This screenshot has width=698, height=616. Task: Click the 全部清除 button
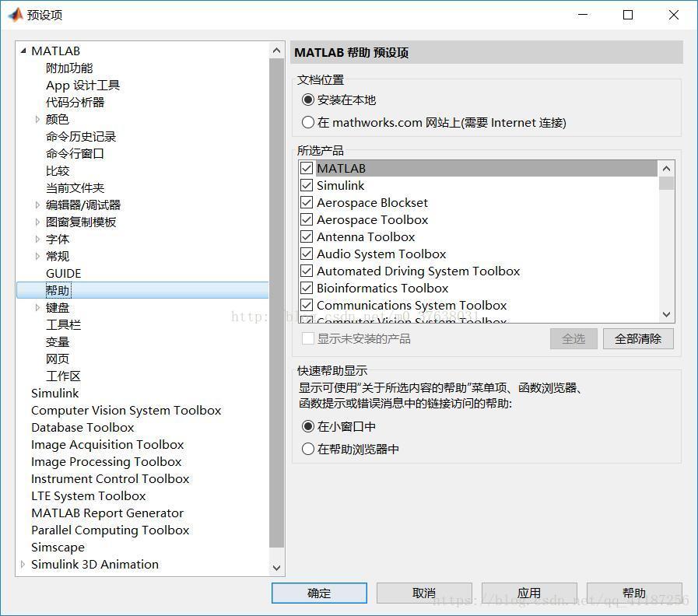(x=638, y=338)
